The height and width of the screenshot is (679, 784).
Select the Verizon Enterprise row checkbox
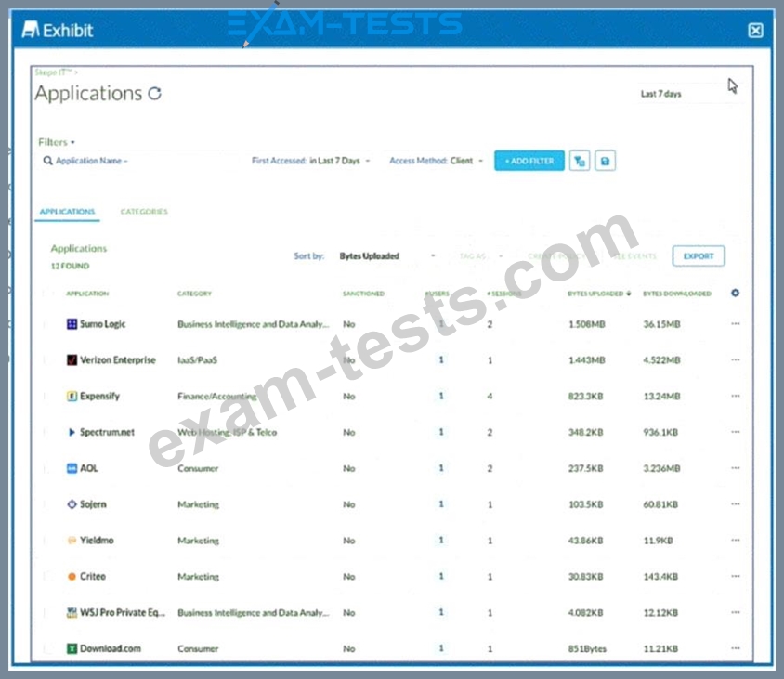click(x=48, y=360)
